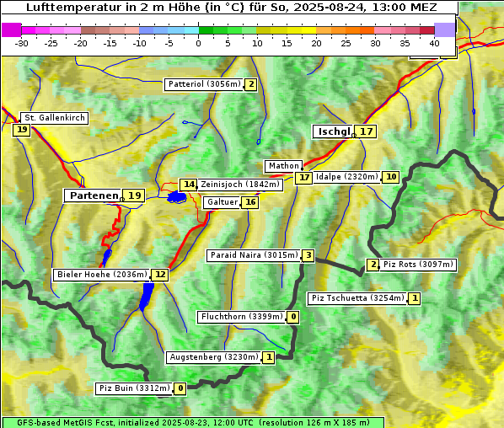Screen dimensions: 504x428
Task: Click the Patteriol temperature value 2
Action: tap(250, 84)
